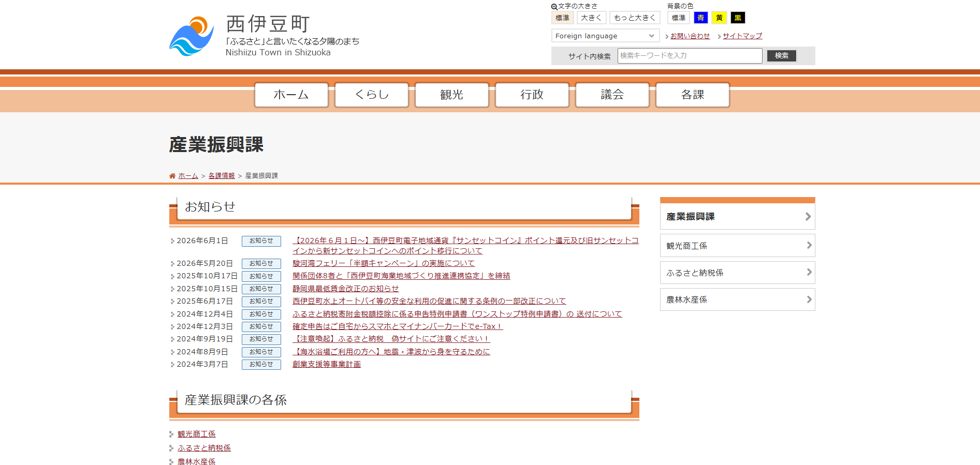Click the date 2024年12月4日
Viewport: 980px width, 465px height.
point(204,314)
